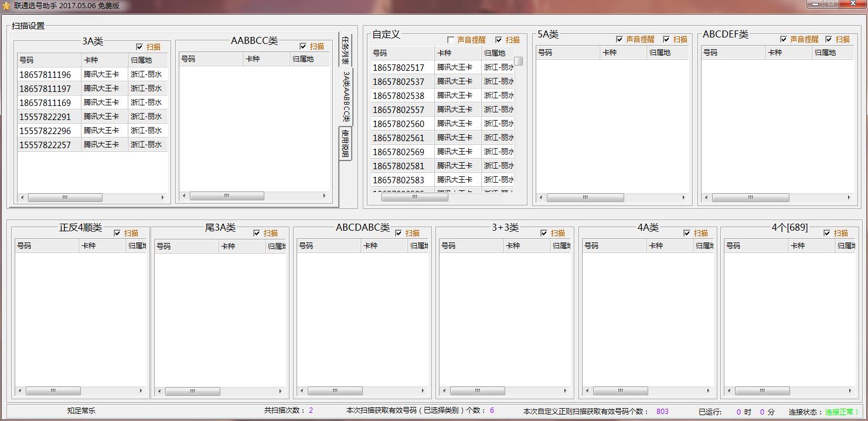Click left scroll arrow in ABCDEF类 list
This screenshot has width=868, height=421.
click(x=707, y=198)
